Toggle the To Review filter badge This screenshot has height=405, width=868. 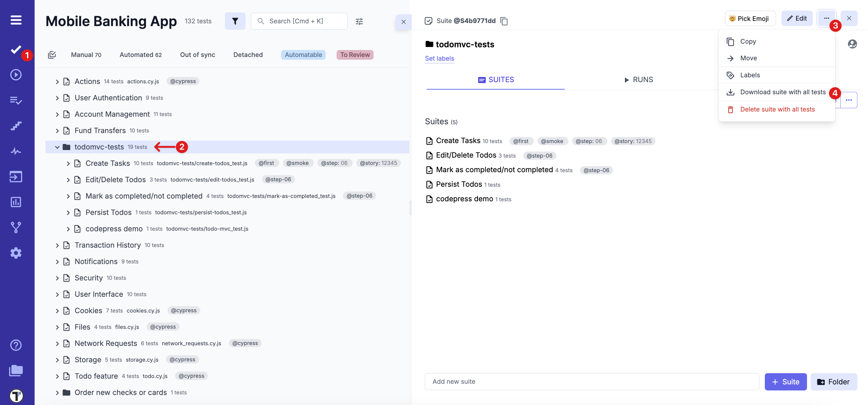coord(354,55)
